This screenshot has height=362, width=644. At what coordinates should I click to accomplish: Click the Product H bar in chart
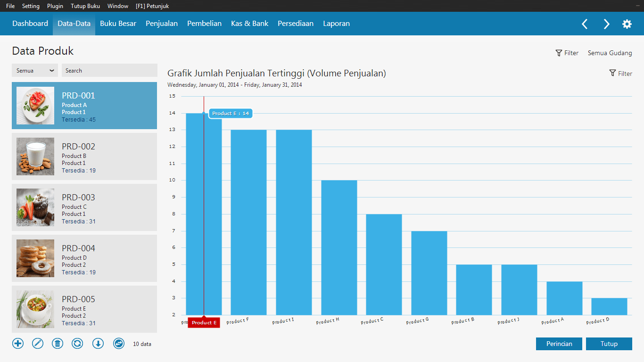(x=339, y=247)
